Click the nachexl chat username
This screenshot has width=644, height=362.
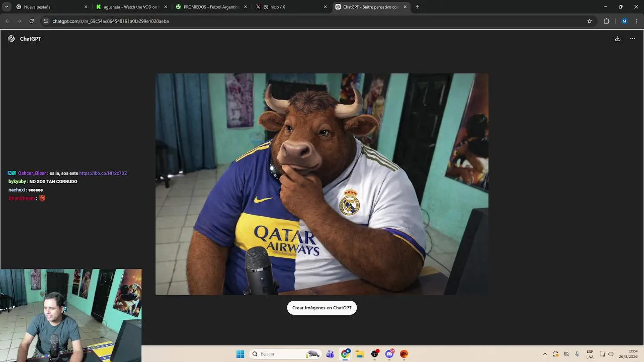tap(17, 190)
